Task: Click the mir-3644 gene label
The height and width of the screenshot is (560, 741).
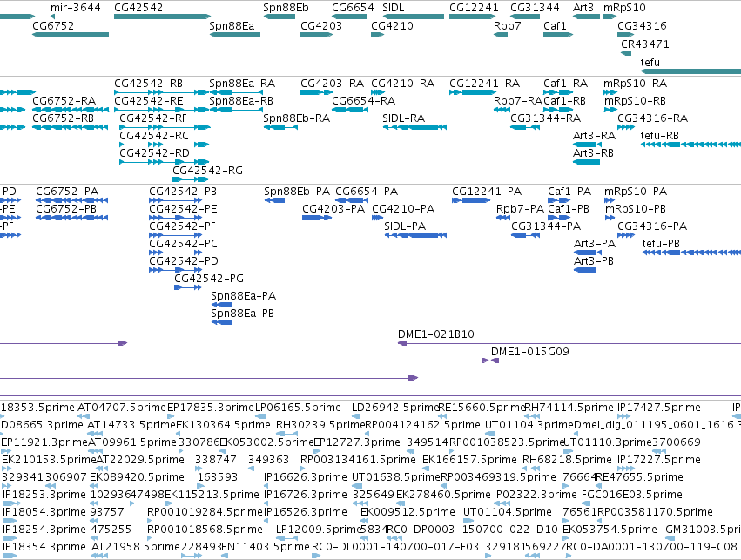Action: click(76, 8)
